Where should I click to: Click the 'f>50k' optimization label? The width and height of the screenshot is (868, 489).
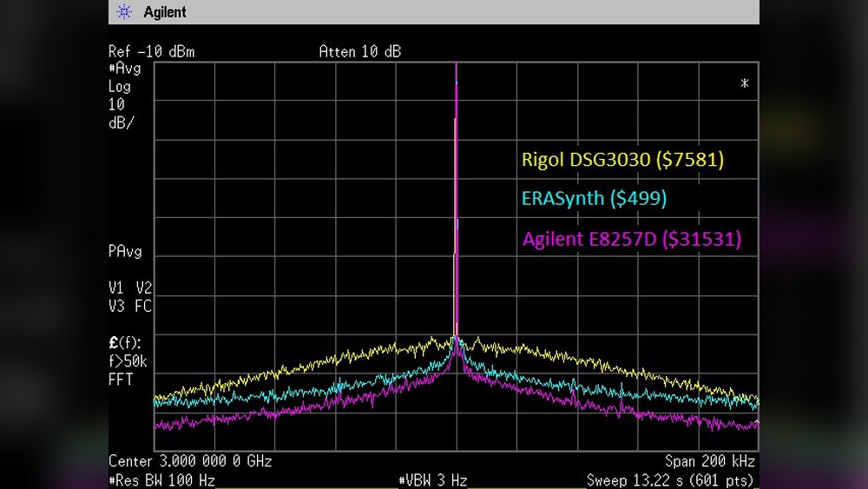[x=128, y=361]
